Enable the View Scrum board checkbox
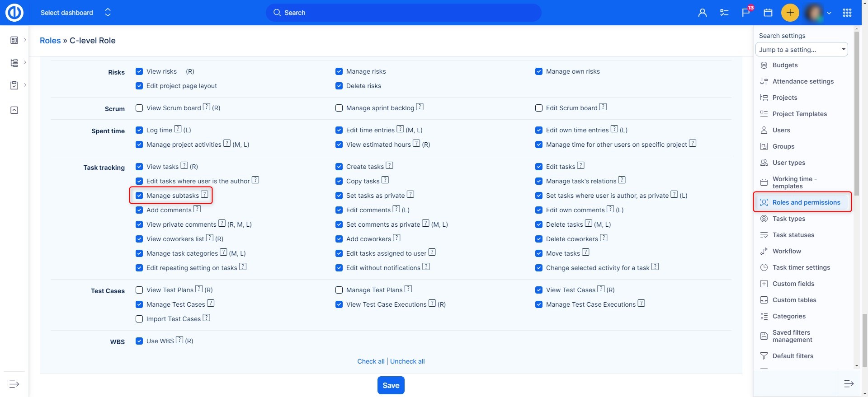The height and width of the screenshot is (397, 868). pos(139,108)
